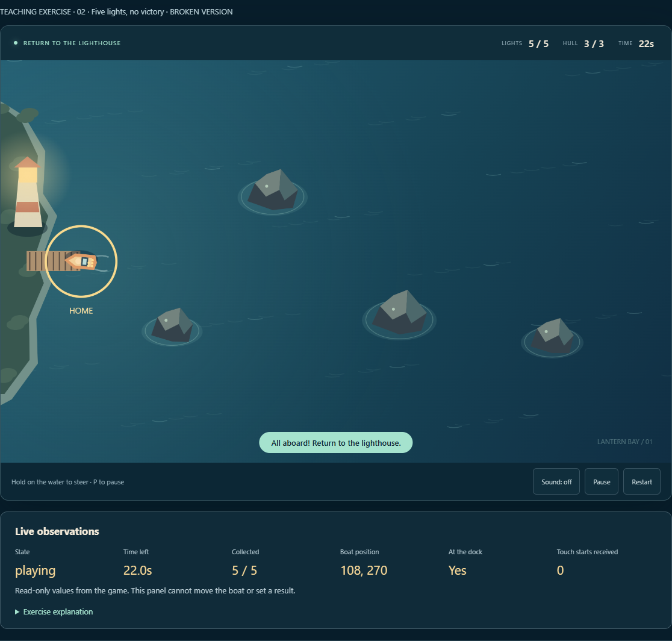The image size is (672, 641).
Task: Click the lighthouse tower on the island
Action: coord(28,192)
